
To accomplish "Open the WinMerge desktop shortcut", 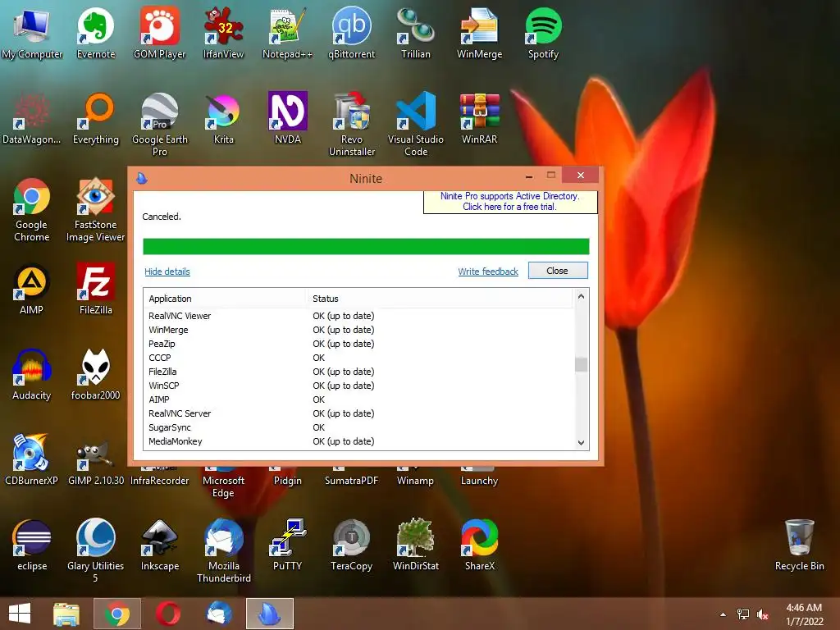I will (x=479, y=32).
